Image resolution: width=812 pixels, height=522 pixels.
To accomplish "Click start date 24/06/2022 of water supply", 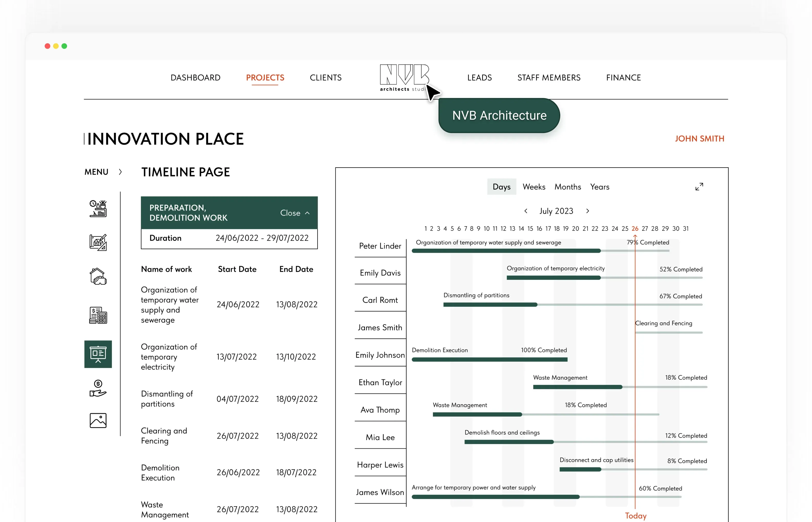I will (238, 304).
